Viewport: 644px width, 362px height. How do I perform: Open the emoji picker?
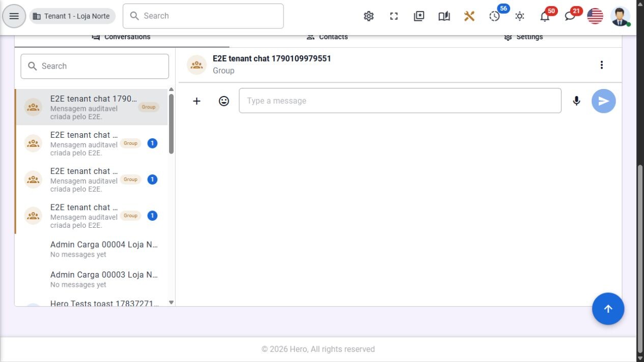point(224,101)
